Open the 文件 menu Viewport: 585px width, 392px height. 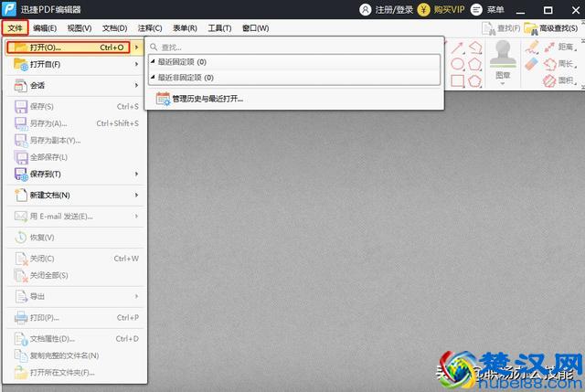(x=15, y=28)
